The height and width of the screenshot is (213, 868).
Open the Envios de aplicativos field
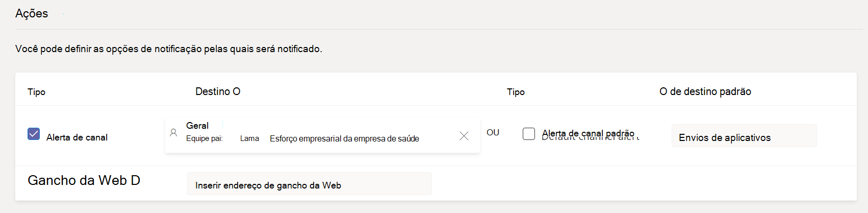point(744,137)
